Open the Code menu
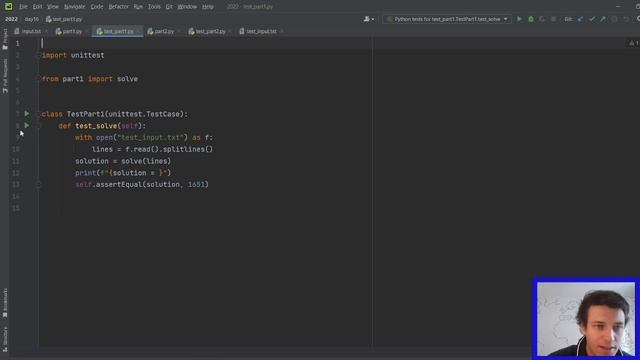This screenshot has width=640, height=360. [97, 7]
